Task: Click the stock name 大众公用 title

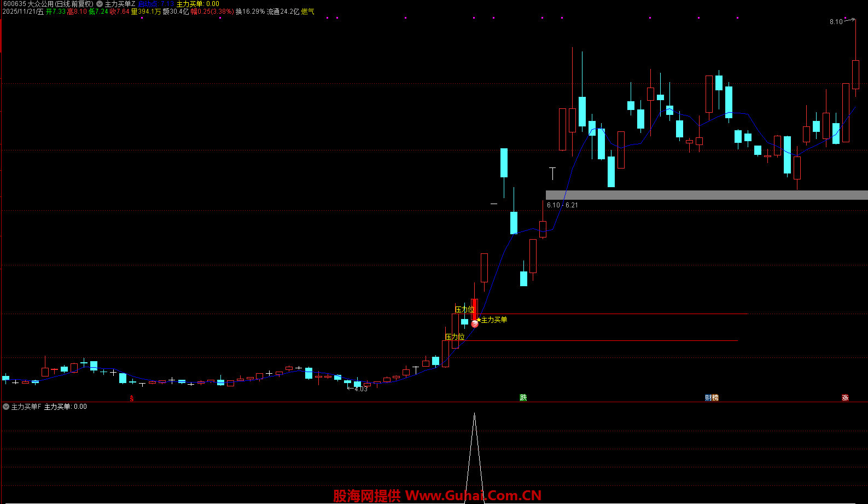Action: pyautogui.click(x=41, y=4)
